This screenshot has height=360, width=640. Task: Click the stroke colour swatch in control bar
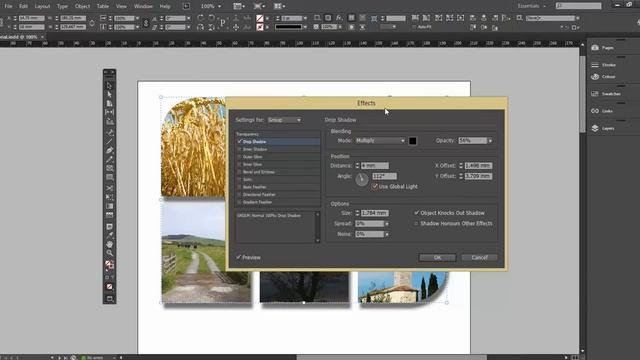coord(260,27)
